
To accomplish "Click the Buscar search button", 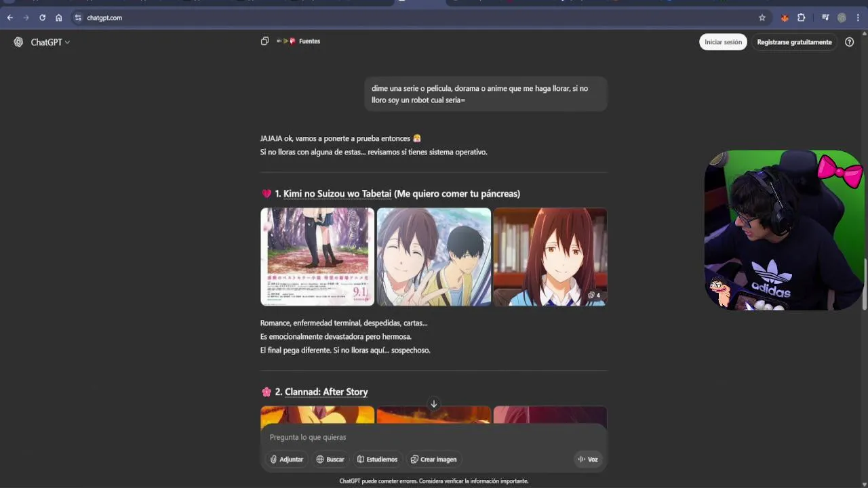I will coord(330,460).
